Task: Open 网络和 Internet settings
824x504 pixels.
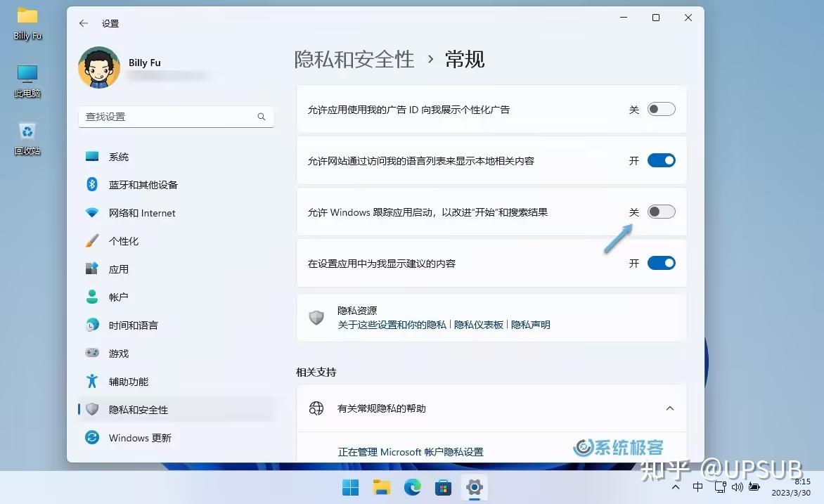Action: [141, 212]
